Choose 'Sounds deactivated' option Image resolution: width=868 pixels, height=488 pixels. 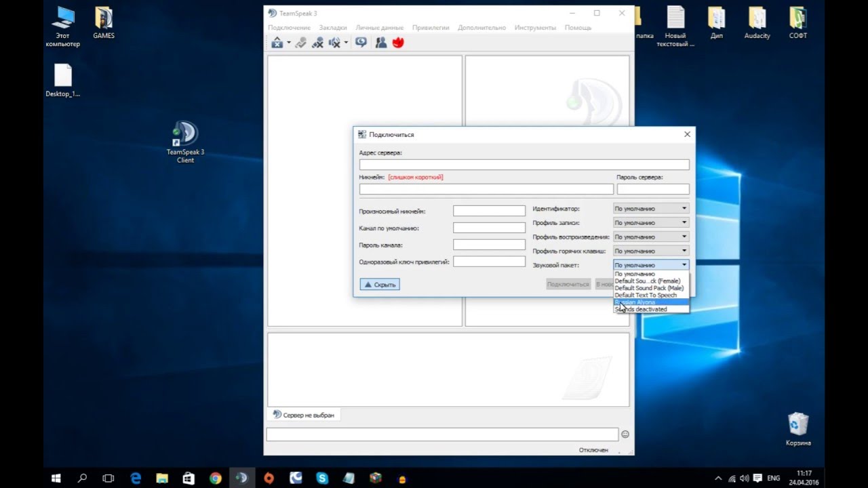point(651,309)
